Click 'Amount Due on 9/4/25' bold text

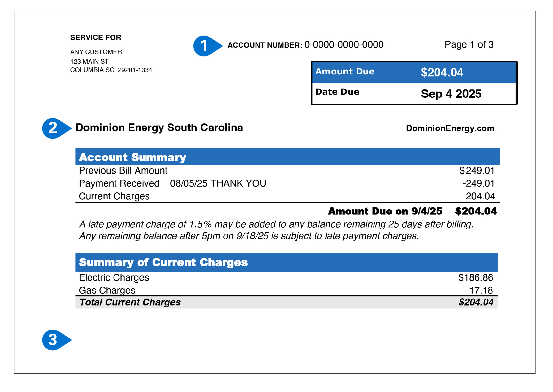385,211
